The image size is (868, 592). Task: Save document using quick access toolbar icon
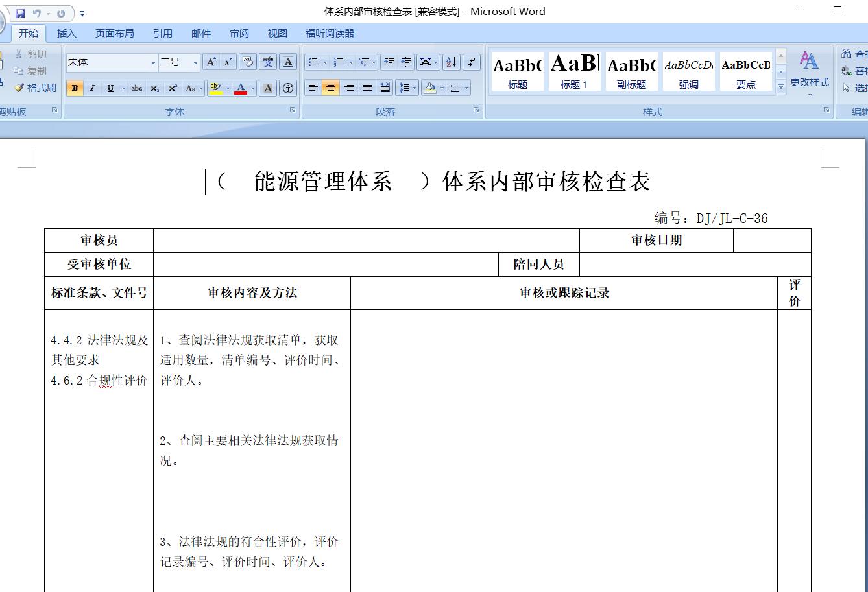tap(19, 13)
